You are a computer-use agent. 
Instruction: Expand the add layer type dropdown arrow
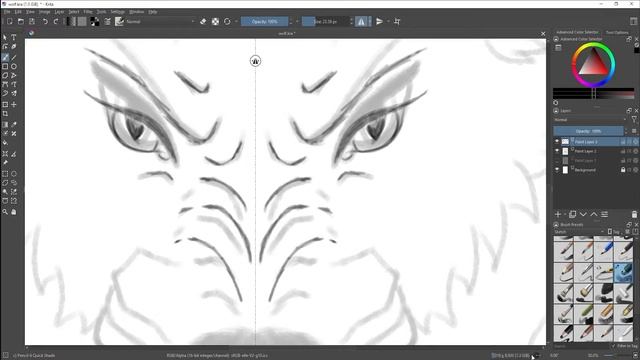pos(565,214)
